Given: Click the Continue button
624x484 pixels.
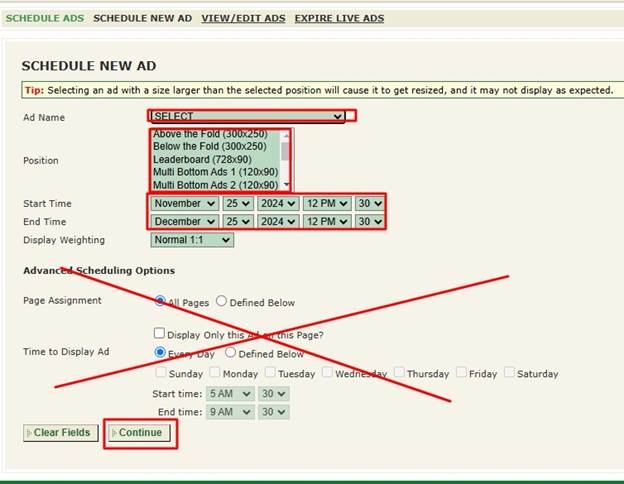Looking at the screenshot, I should [x=139, y=433].
